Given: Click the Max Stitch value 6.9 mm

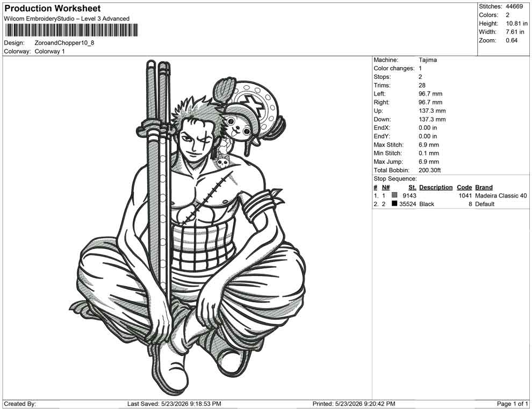Looking at the screenshot, I should (x=429, y=145).
